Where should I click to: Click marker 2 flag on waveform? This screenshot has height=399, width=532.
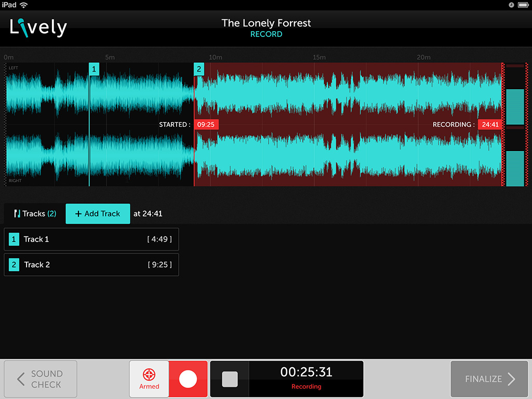point(198,69)
